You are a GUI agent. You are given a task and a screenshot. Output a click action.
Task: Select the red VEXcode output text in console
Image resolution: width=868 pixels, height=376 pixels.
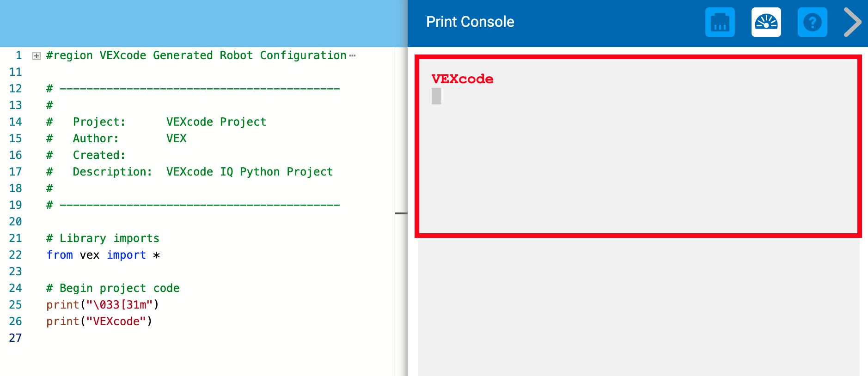(x=462, y=79)
